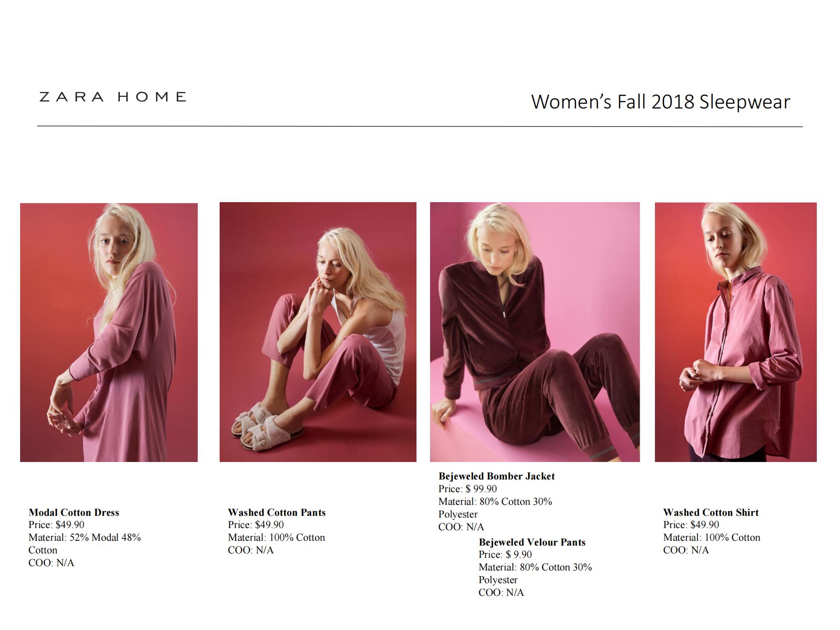Viewport: 840px width, 630px height.
Task: Click the Washed Cotton Pants title
Action: pyautogui.click(x=276, y=512)
